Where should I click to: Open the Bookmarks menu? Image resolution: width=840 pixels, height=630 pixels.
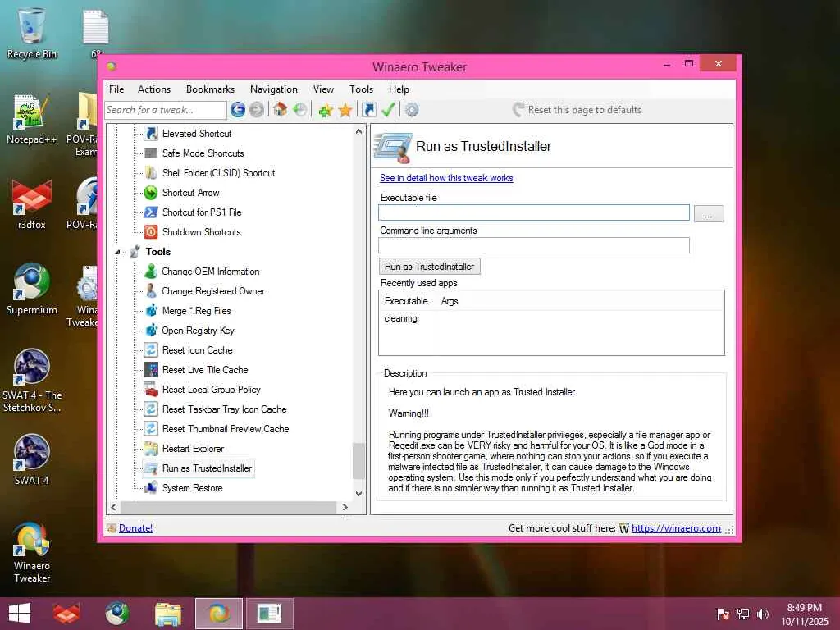[x=210, y=89]
